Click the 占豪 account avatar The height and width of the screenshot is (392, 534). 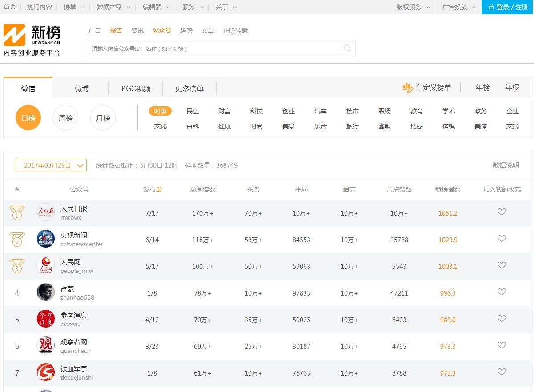[x=46, y=292]
